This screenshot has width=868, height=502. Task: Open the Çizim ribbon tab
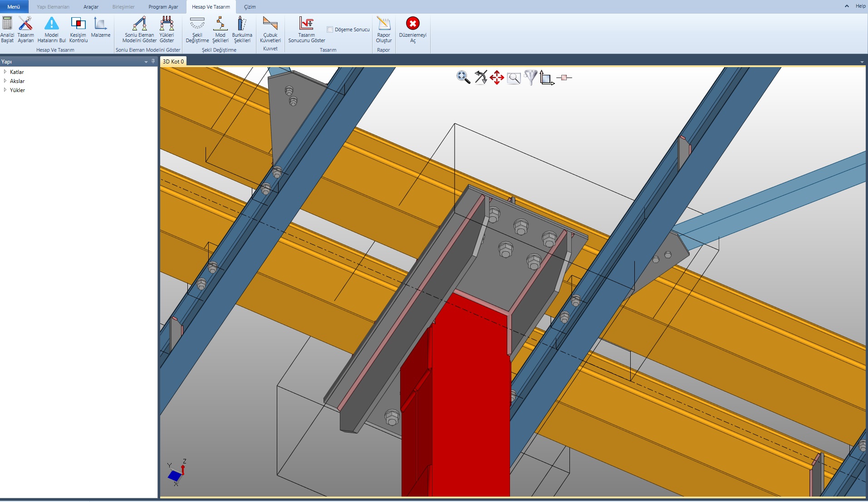coord(250,7)
